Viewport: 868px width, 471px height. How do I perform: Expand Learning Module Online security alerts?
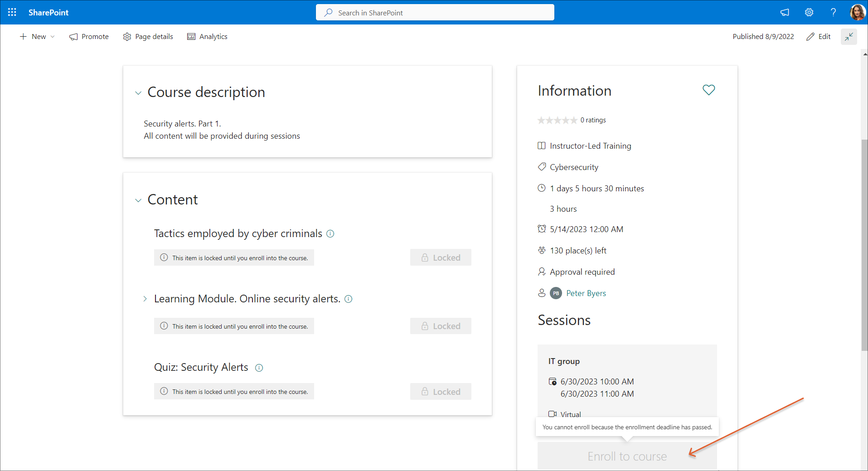[x=145, y=299]
